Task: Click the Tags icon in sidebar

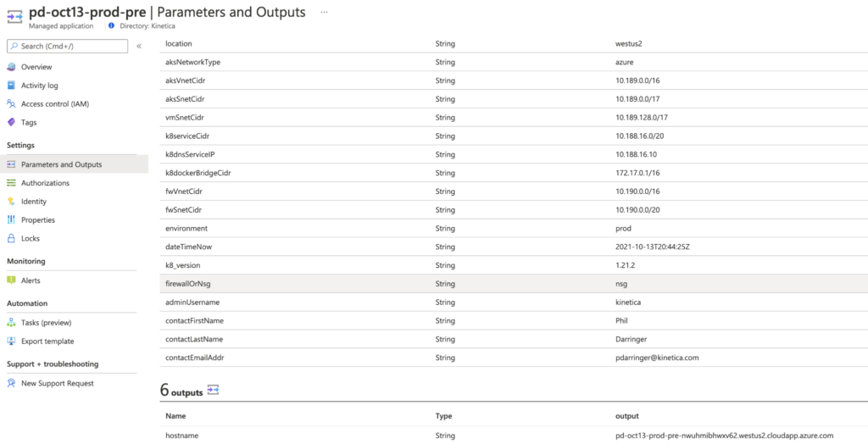Action: pyautogui.click(x=11, y=122)
